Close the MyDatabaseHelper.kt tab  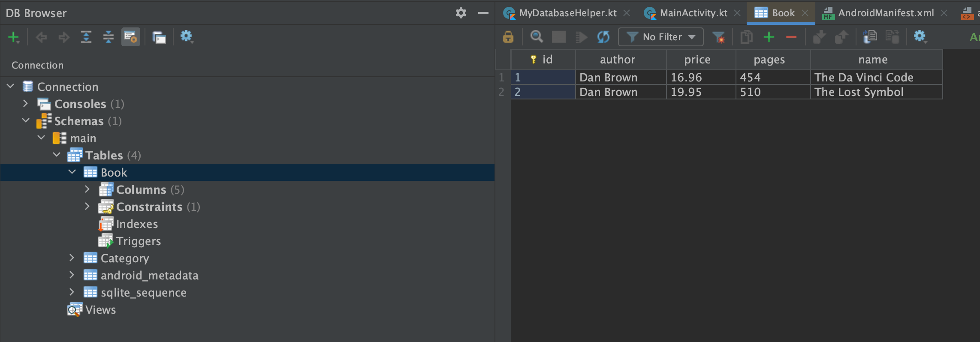click(627, 13)
